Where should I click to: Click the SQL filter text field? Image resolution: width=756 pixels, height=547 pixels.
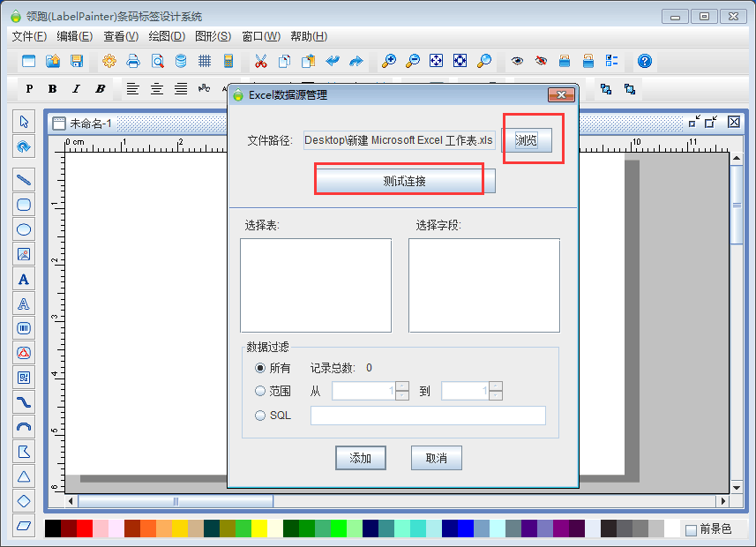[428, 416]
